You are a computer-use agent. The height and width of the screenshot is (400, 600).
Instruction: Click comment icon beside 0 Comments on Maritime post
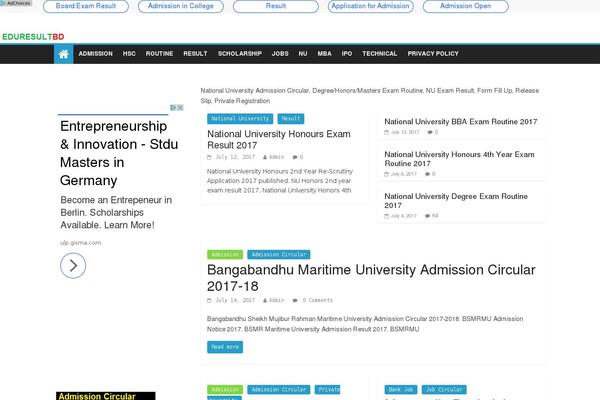[x=295, y=300]
